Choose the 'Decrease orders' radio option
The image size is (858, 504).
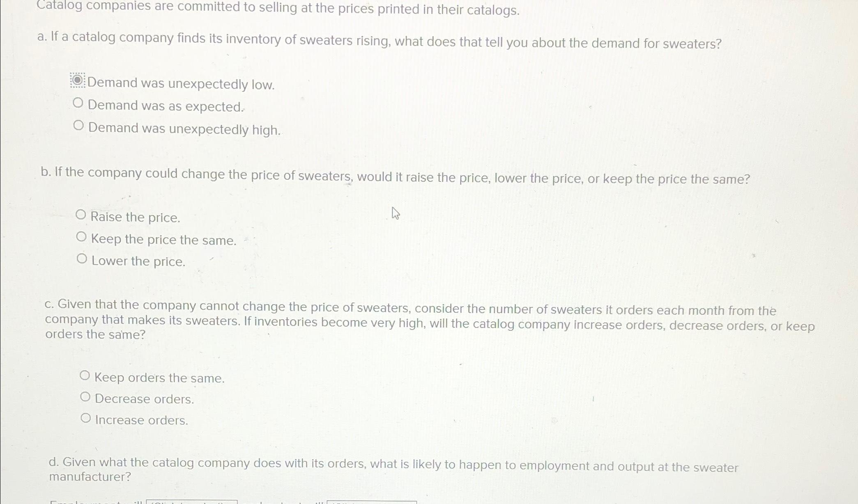click(x=85, y=397)
